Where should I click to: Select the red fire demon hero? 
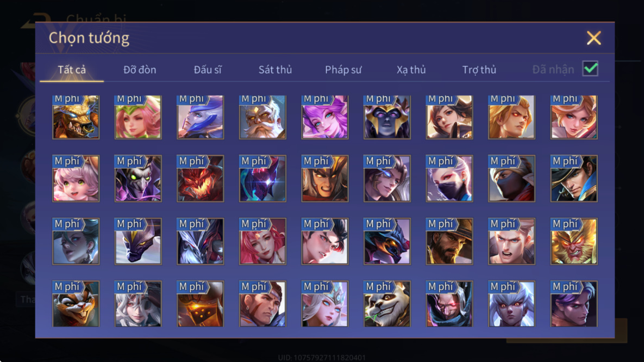click(x=201, y=179)
